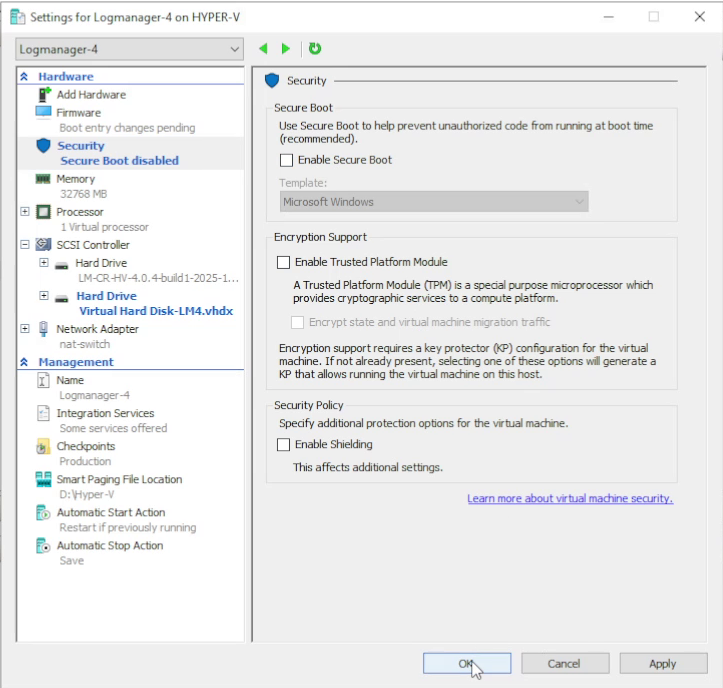Click 'Boot entry changes pending' text
This screenshot has height=688, width=723.
click(127, 128)
